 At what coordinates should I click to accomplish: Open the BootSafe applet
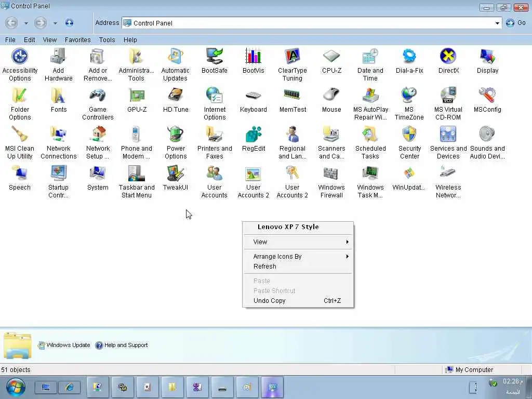coord(215,56)
